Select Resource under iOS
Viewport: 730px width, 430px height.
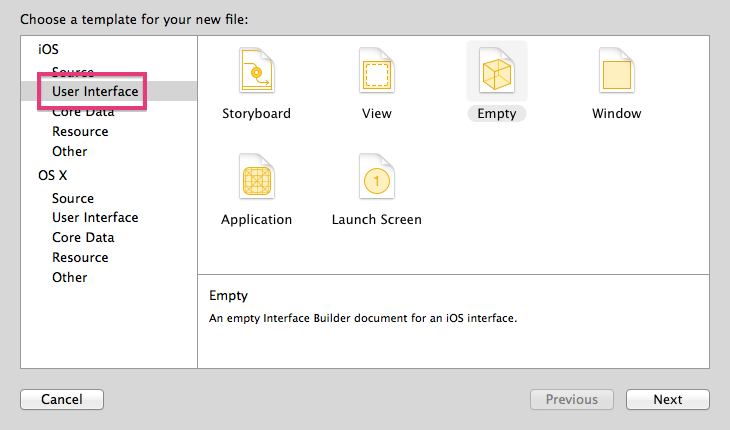(x=80, y=132)
